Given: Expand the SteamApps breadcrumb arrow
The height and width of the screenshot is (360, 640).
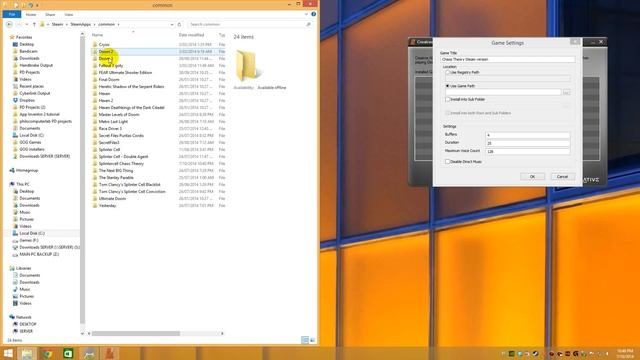Looking at the screenshot, I should point(94,24).
